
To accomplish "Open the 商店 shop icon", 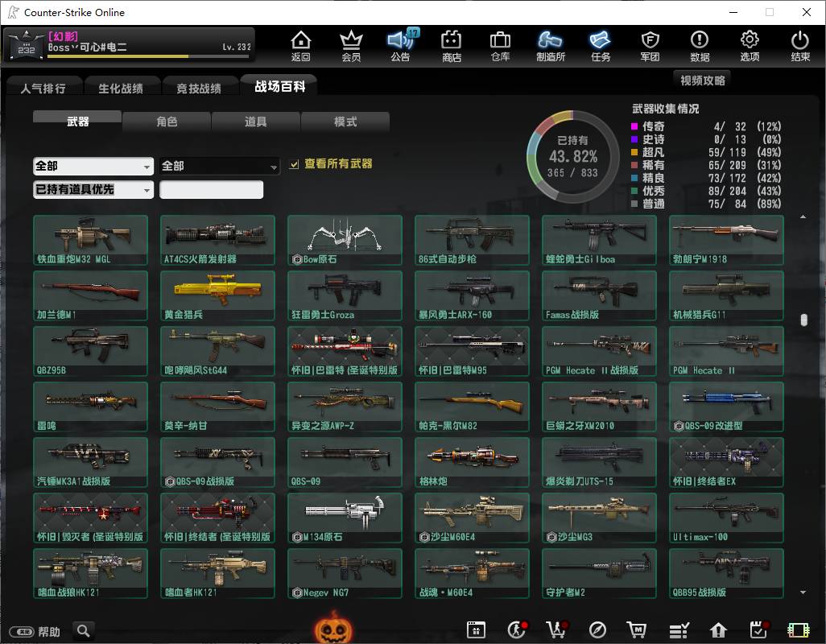I will (x=451, y=40).
